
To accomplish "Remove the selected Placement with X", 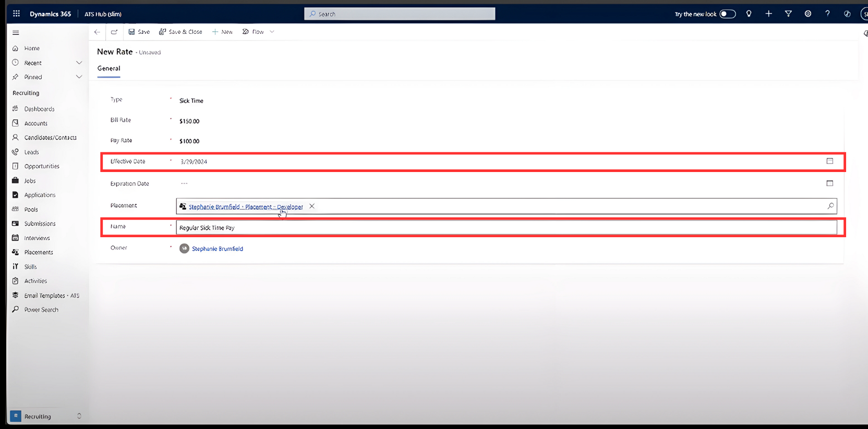I will [x=312, y=206].
